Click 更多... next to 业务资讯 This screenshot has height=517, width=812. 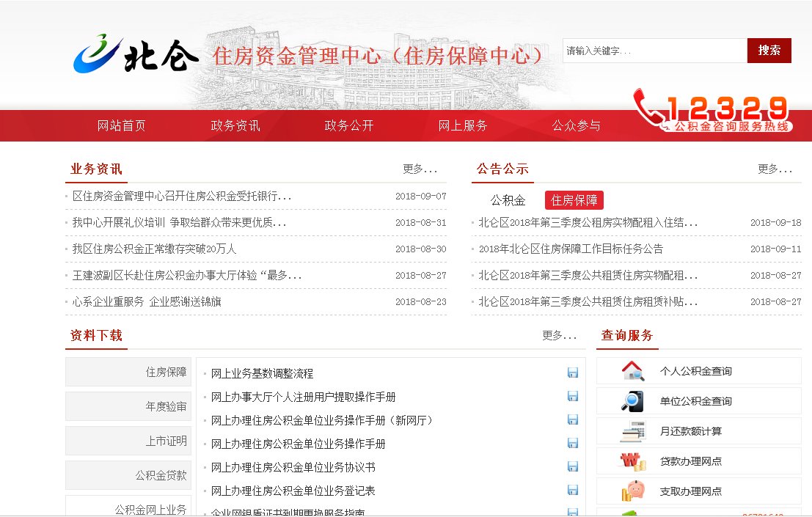coord(419,169)
